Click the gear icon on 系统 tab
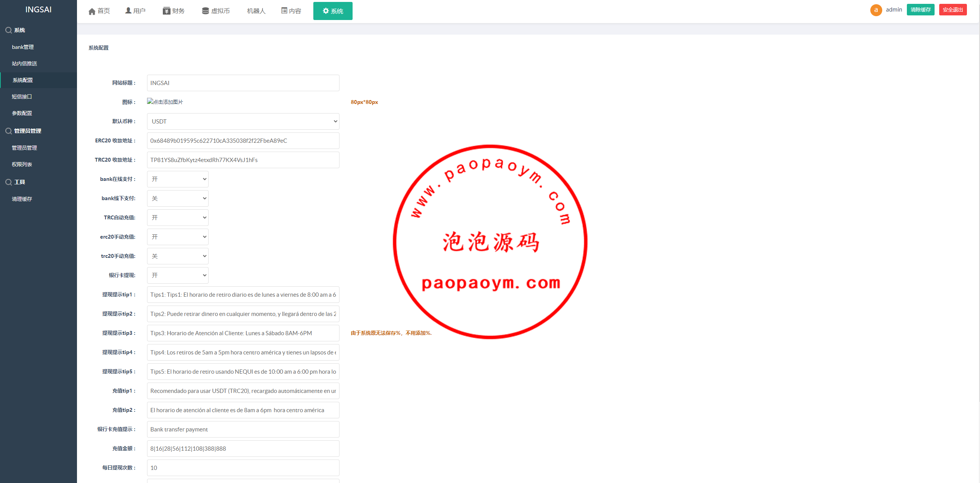 326,11
